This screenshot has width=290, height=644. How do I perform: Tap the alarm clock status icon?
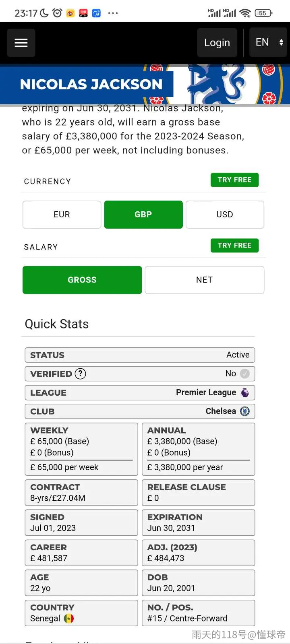click(58, 13)
